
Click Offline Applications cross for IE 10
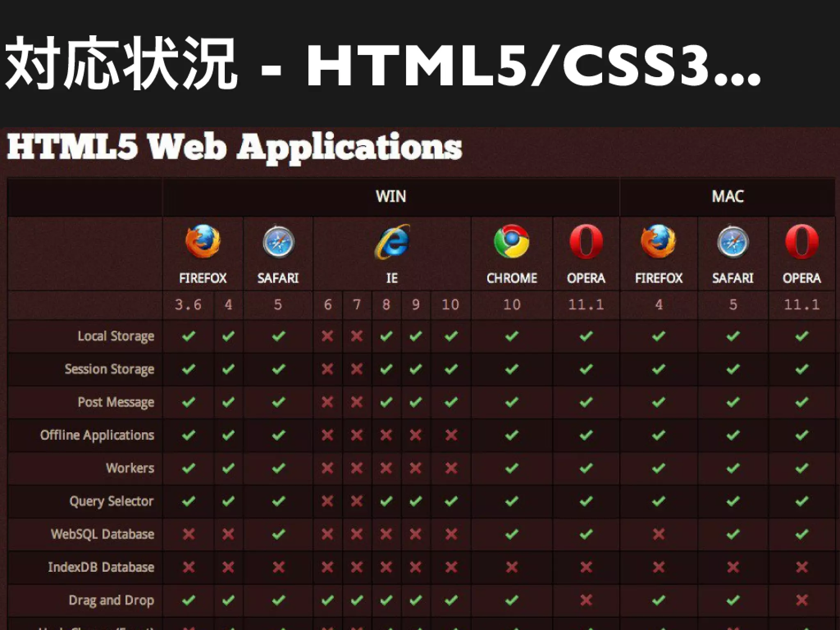[x=451, y=435]
